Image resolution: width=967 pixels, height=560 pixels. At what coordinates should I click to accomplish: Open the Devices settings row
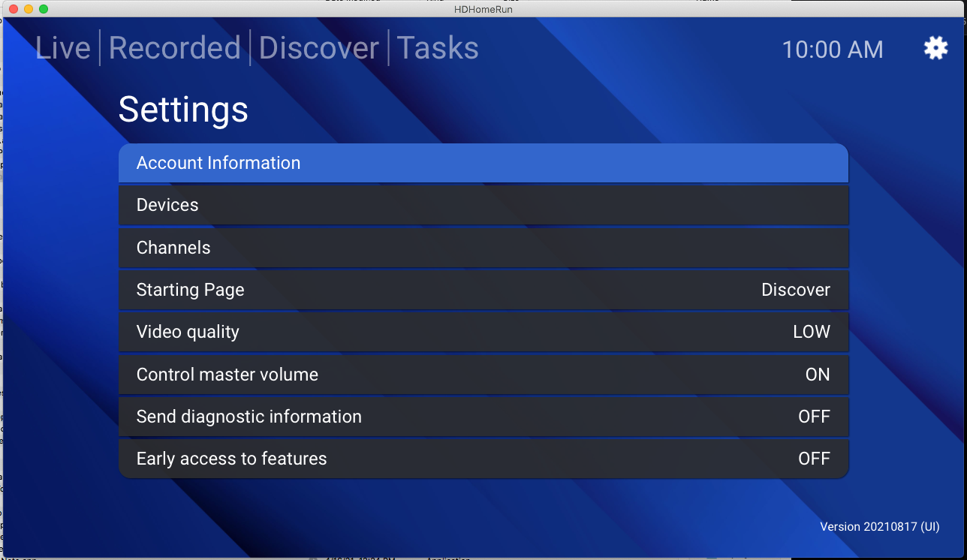click(483, 205)
